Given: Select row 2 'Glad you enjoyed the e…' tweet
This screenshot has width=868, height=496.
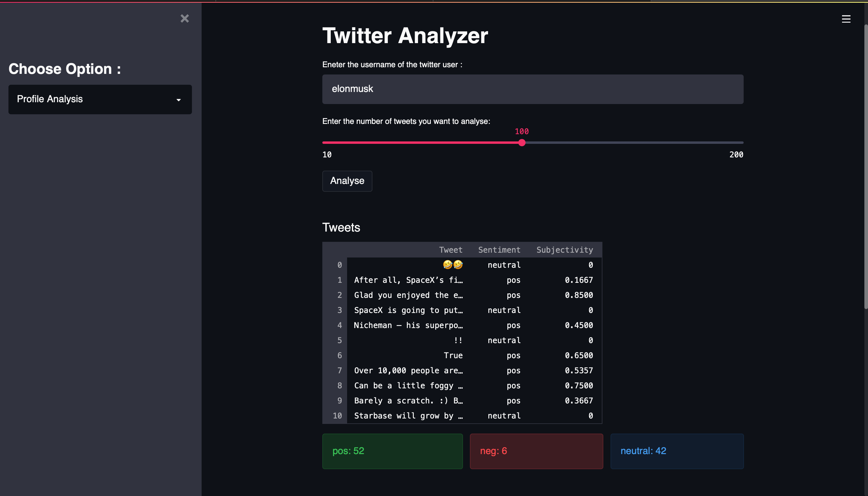Looking at the screenshot, I should [x=408, y=295].
